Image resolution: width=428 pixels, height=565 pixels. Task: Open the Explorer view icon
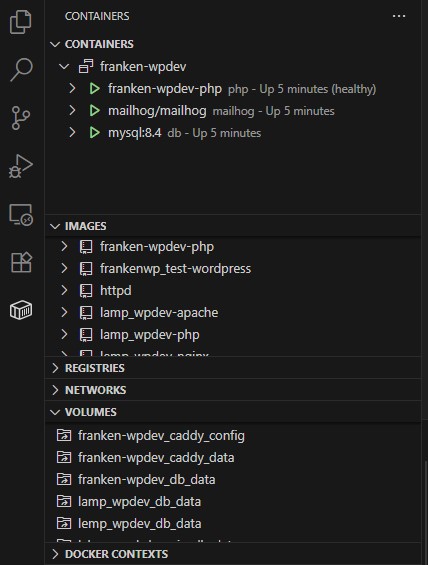coord(21,22)
